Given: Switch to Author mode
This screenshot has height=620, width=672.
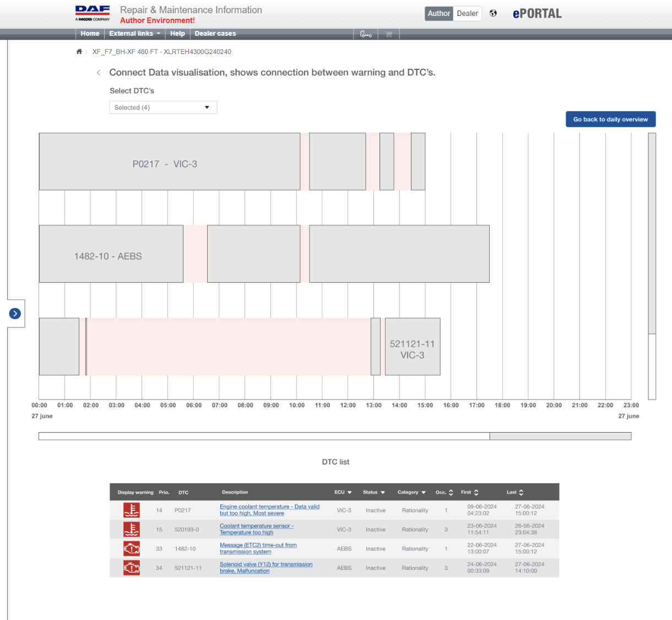Looking at the screenshot, I should point(438,14).
